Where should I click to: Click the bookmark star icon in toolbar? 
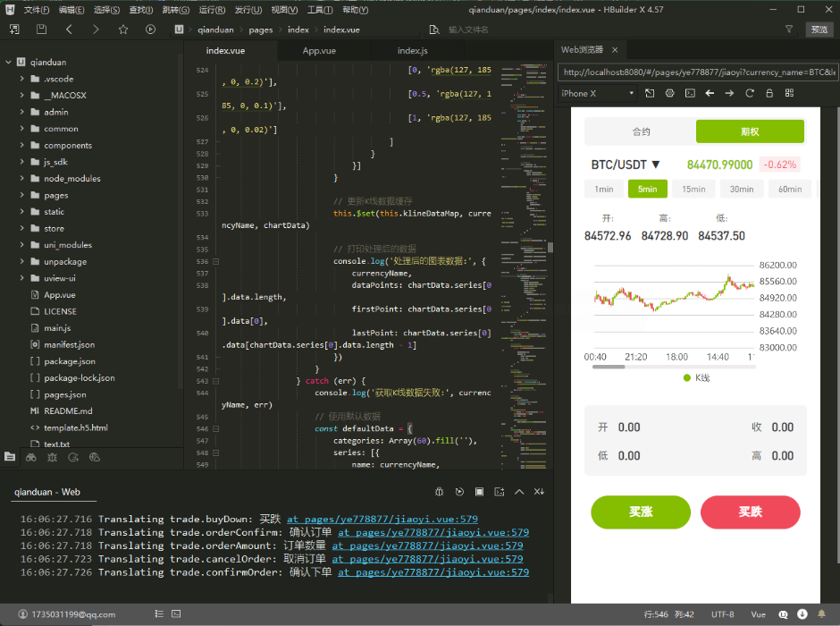point(123,30)
